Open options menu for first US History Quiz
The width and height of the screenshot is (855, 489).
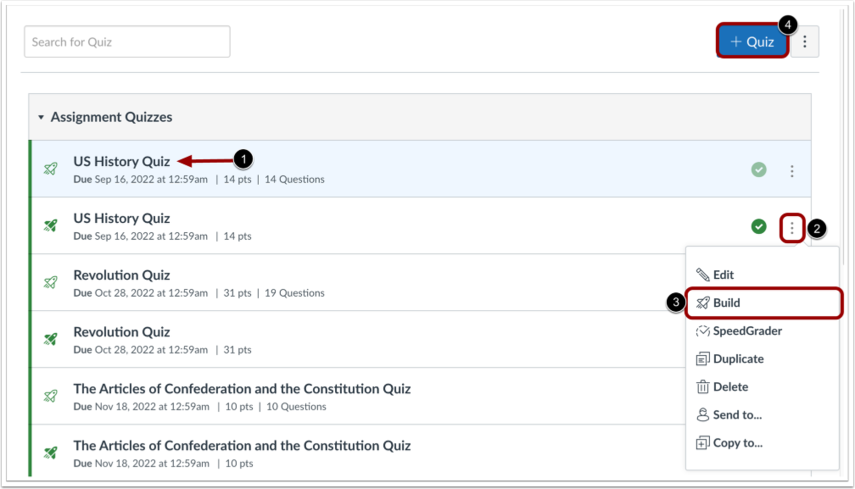click(792, 171)
